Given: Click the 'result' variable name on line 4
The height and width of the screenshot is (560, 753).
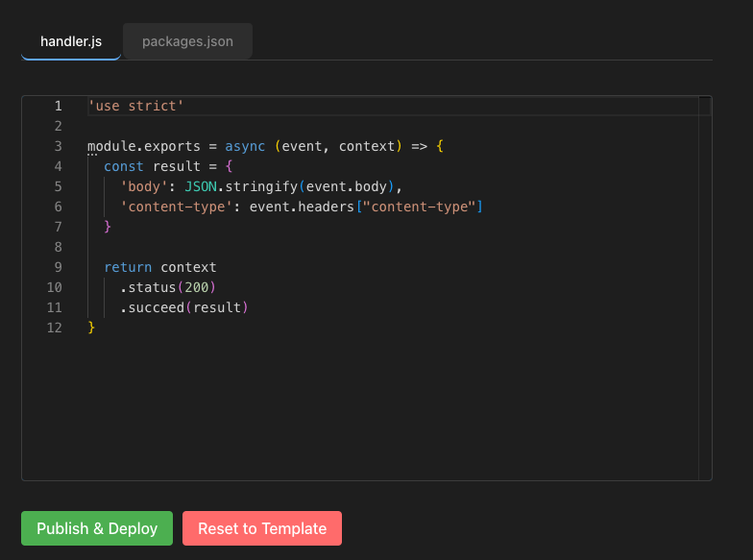Looking at the screenshot, I should [x=177, y=166].
